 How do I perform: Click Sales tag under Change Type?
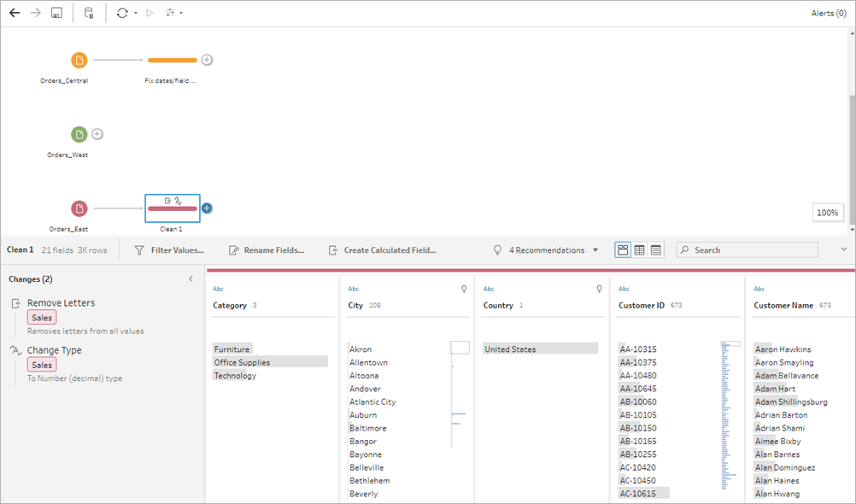[x=42, y=366]
